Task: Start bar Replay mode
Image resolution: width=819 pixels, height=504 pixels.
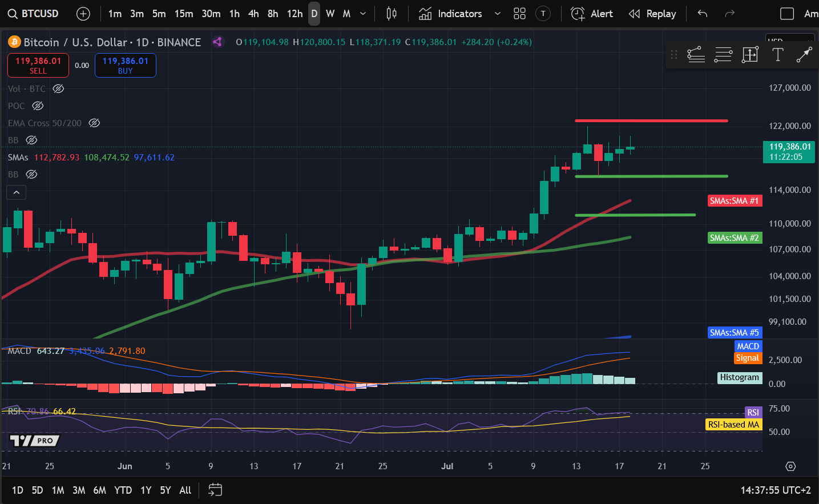Action: [x=652, y=14]
